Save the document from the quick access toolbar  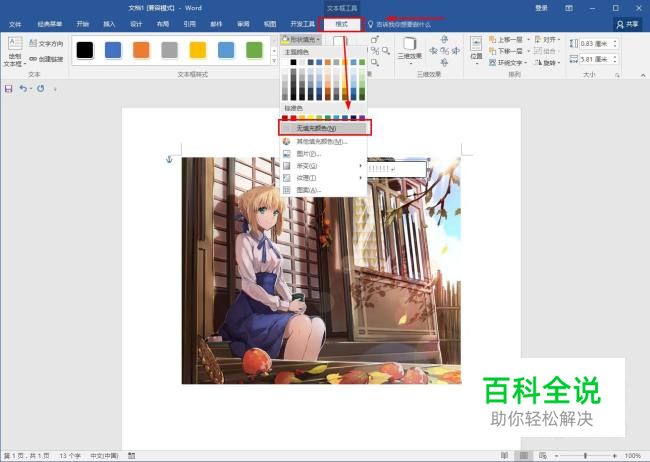pyautogui.click(x=8, y=88)
